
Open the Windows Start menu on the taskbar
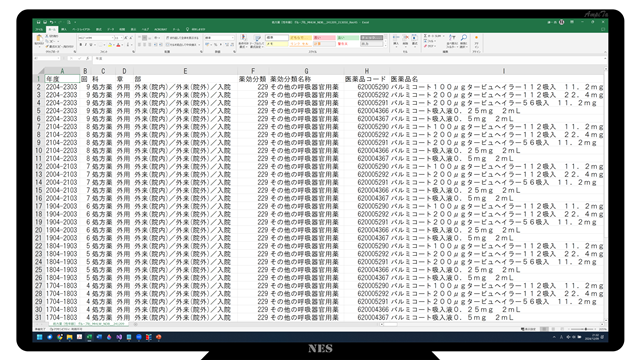click(40, 337)
